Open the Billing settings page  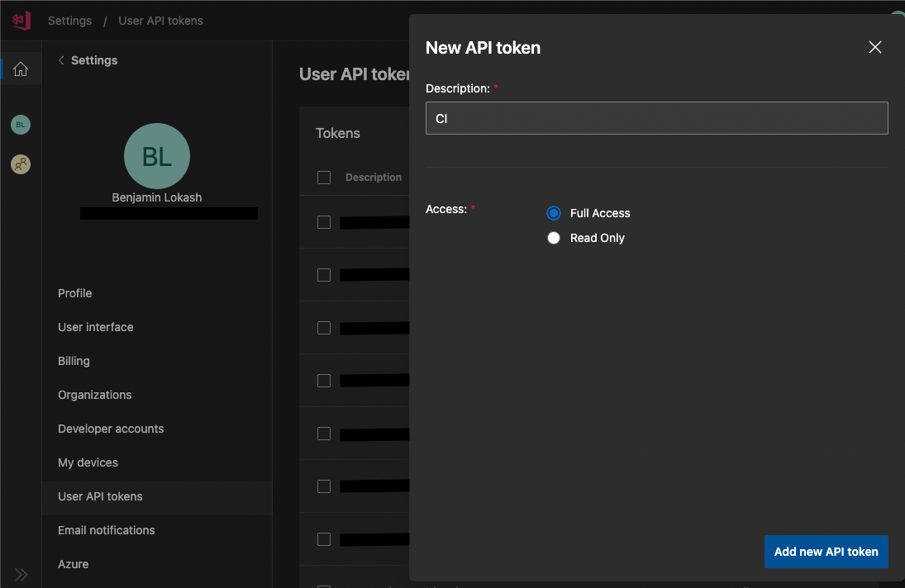(x=74, y=361)
